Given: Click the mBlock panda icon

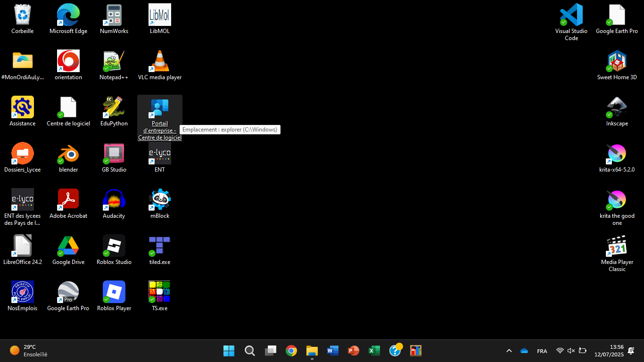Looking at the screenshot, I should tap(159, 200).
